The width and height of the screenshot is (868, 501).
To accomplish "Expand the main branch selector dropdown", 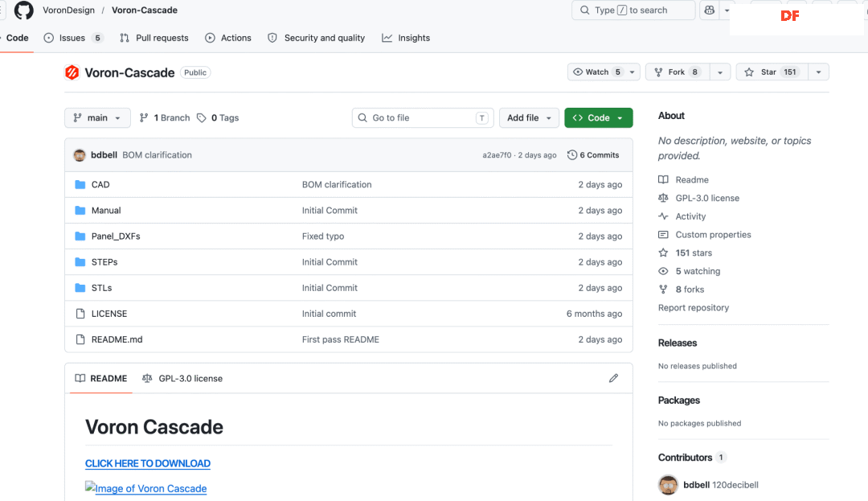I will click(97, 117).
